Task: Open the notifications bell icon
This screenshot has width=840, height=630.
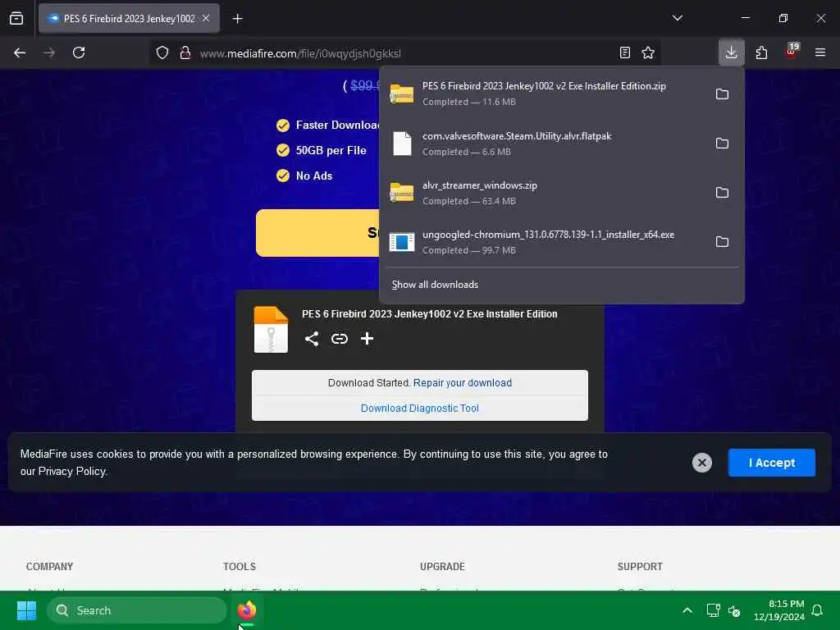Action: [817, 610]
